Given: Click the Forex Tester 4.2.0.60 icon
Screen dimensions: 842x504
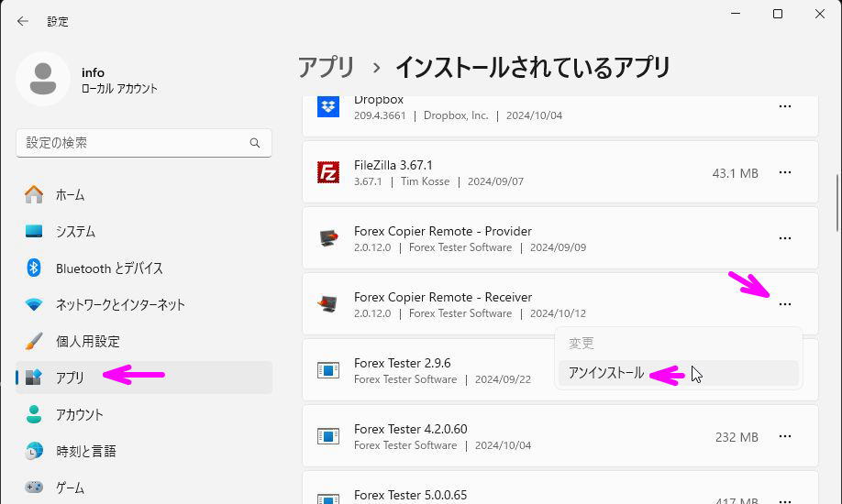Looking at the screenshot, I should coord(328,436).
